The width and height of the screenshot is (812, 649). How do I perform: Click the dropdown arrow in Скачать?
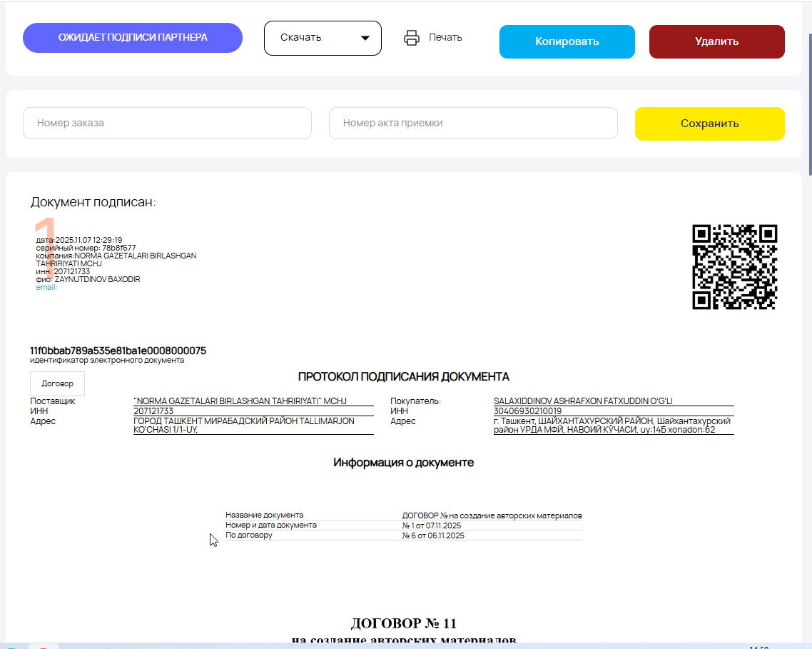(365, 38)
